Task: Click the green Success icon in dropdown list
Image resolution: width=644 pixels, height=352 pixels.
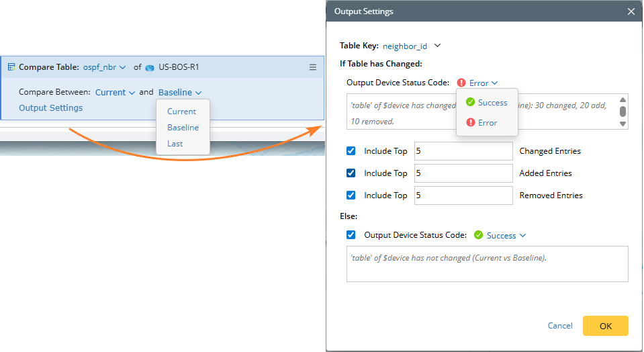Action: 470,103
